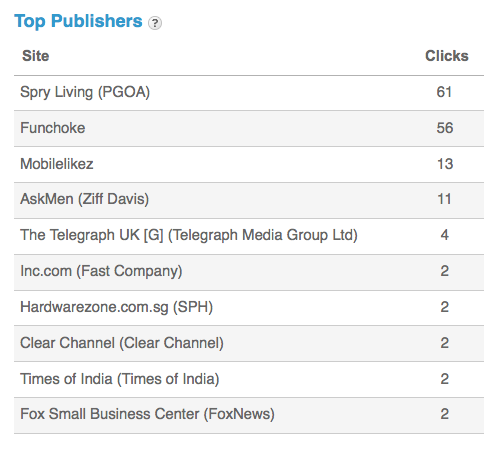The image size is (502, 452).
Task: Click the help question mark icon
Action: [x=155, y=23]
